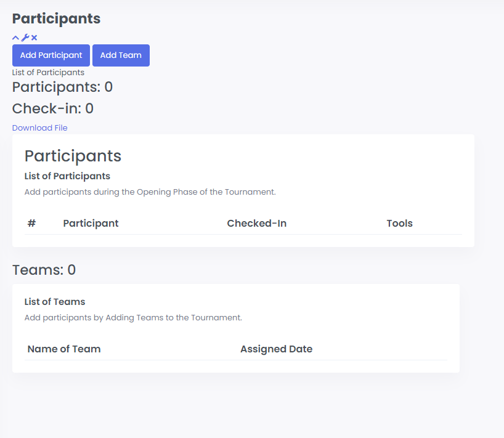Click the Name of Team column header
This screenshot has height=438, width=504.
[64, 349]
